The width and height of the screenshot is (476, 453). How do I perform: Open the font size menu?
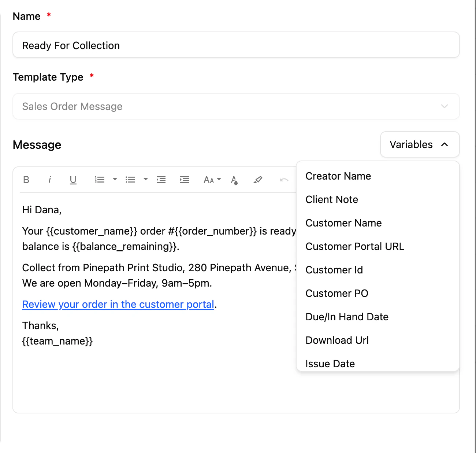coord(212,180)
